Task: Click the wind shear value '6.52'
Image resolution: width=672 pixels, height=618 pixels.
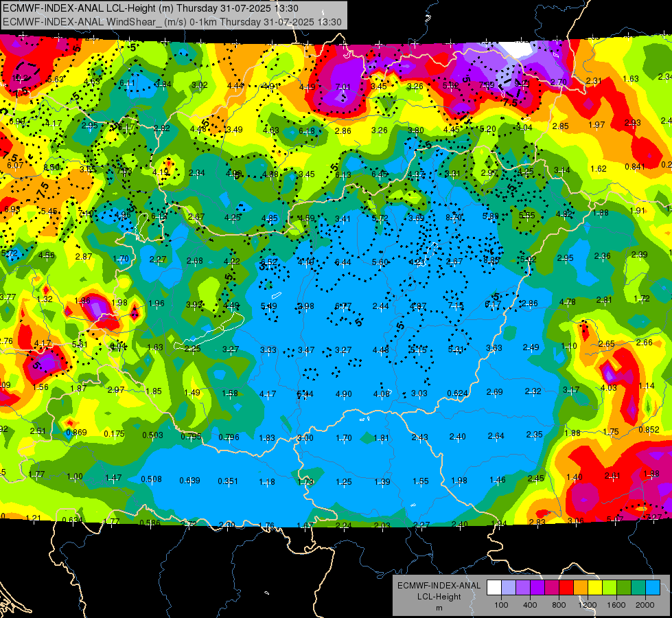Action: pyautogui.click(x=268, y=262)
